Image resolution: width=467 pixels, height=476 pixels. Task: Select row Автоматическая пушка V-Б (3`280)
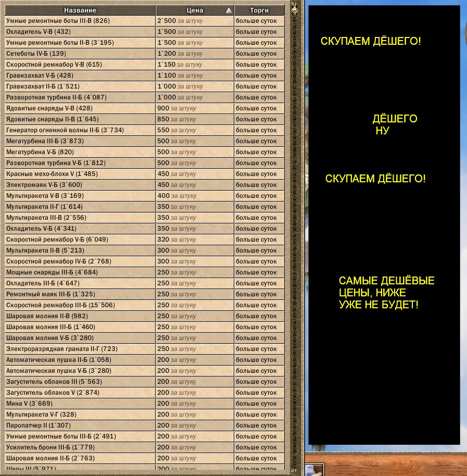[x=145, y=371]
